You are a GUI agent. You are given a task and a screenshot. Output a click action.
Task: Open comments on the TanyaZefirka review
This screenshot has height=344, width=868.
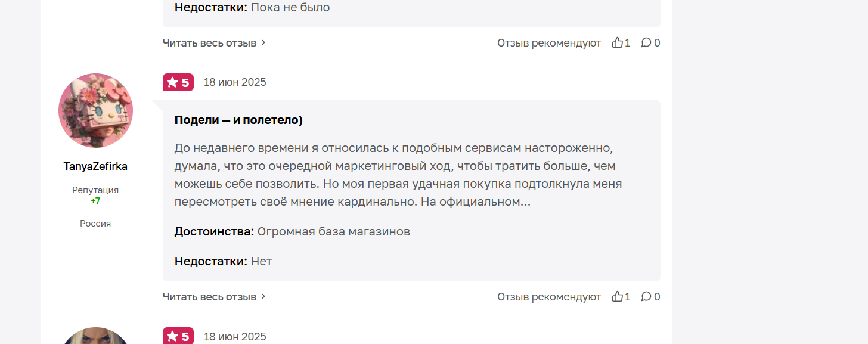pyautogui.click(x=650, y=296)
